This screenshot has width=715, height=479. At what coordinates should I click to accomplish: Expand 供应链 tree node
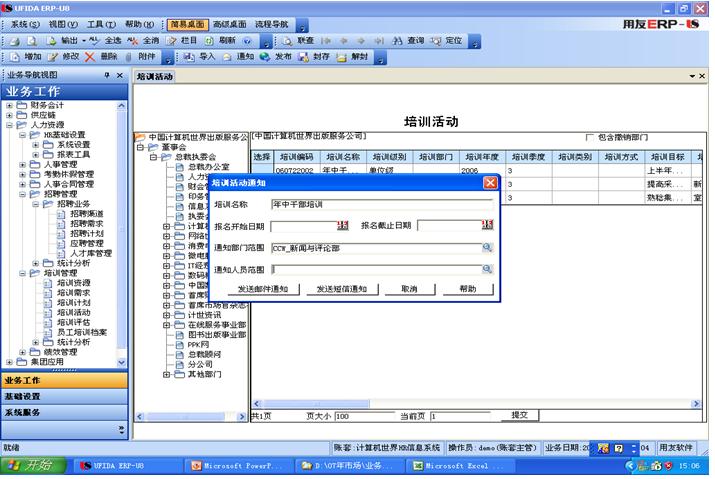coord(9,115)
